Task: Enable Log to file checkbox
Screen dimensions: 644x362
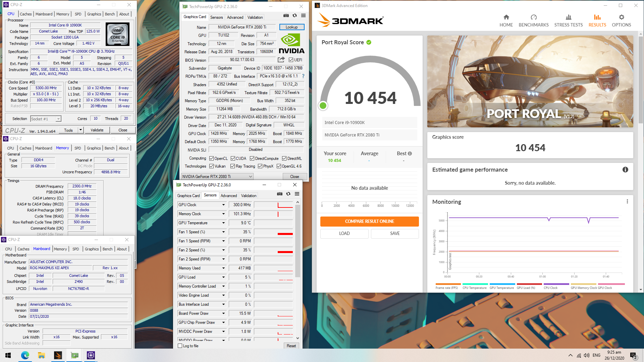Action: coord(180,346)
